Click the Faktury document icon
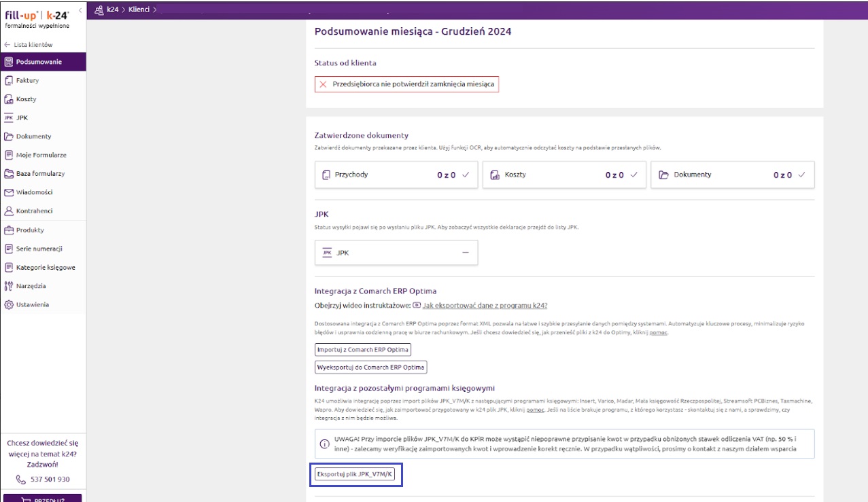 (9, 80)
